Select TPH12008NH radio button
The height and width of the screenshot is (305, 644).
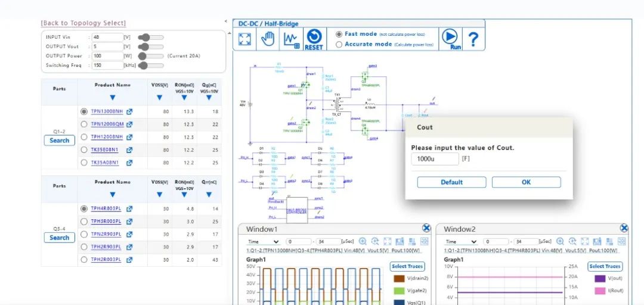(84, 136)
